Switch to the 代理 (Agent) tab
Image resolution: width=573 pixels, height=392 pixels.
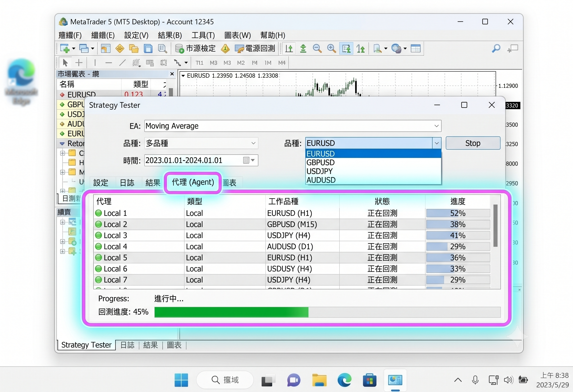click(193, 182)
